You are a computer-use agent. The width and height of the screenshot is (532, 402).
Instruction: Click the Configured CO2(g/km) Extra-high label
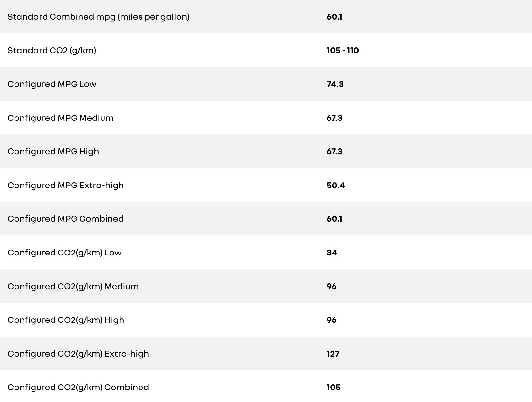[x=78, y=354]
